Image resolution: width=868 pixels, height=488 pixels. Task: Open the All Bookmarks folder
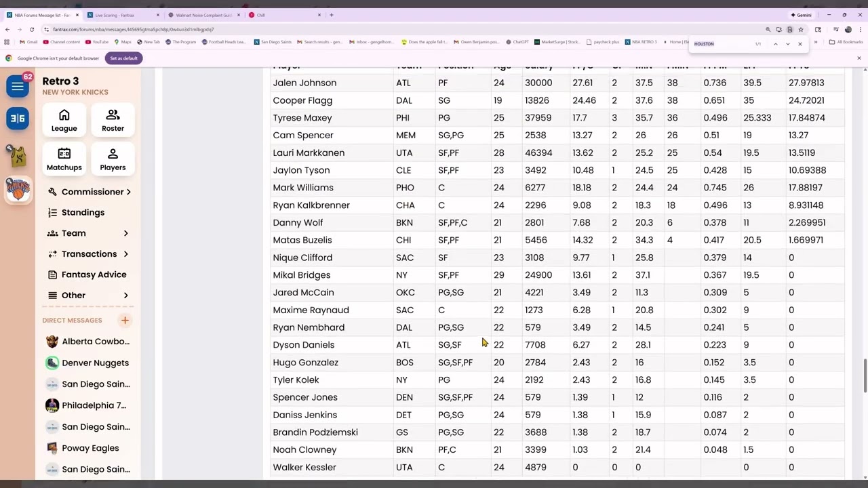tap(846, 42)
